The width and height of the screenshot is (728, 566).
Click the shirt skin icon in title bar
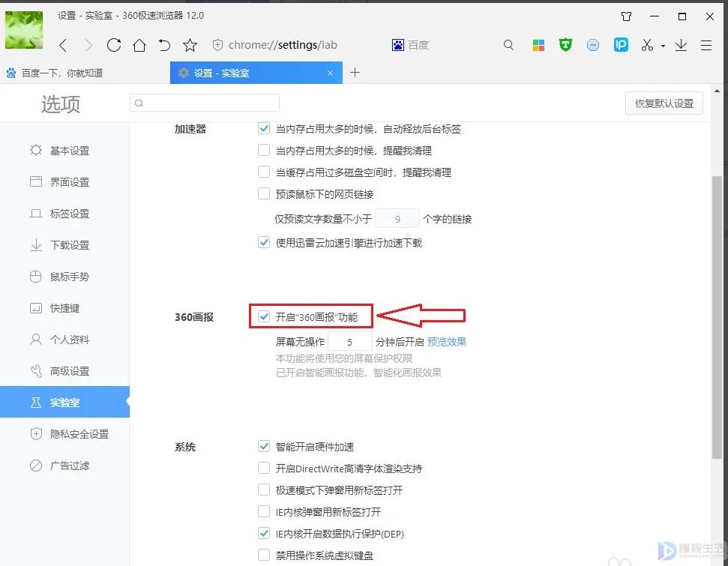point(626,16)
